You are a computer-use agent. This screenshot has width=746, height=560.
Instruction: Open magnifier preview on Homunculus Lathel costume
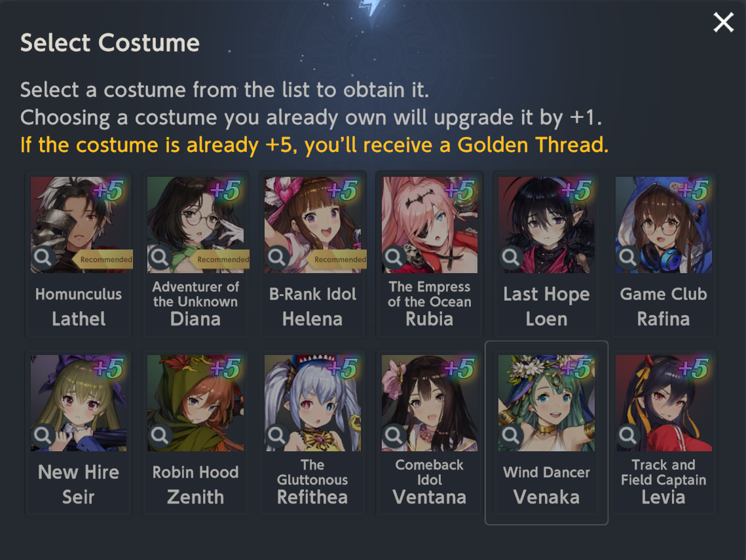43,257
